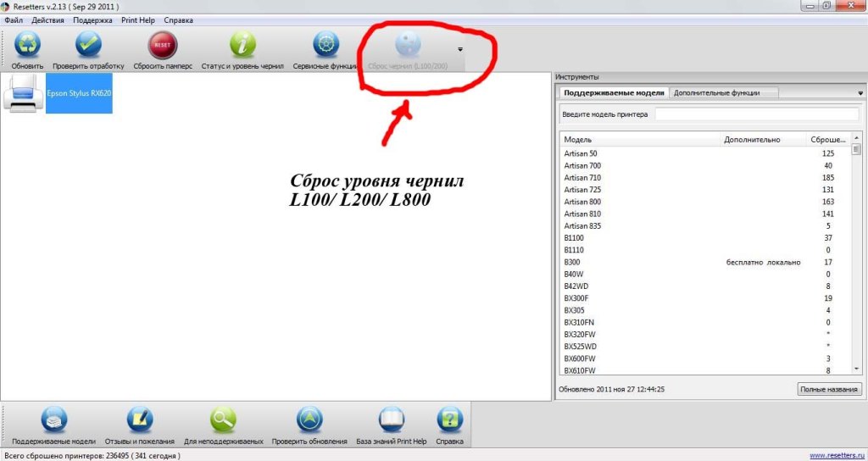Select the BX525WD row
Screen dimensions: 868x461
[x=705, y=347]
